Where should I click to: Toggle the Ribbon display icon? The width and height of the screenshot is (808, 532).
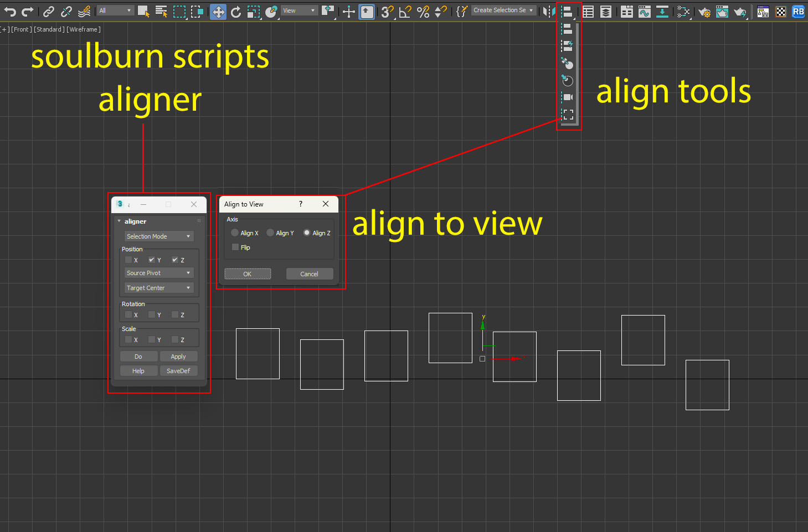627,11
